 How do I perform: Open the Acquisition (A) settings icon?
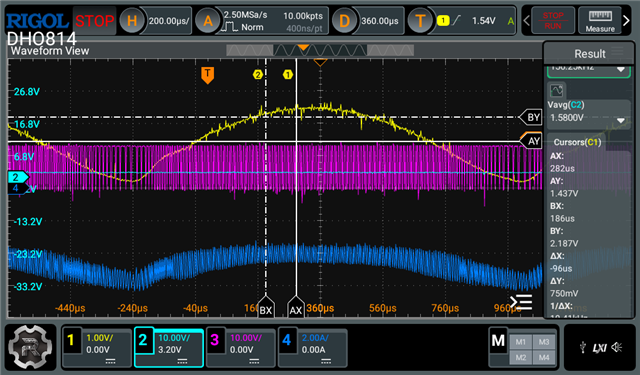pyautogui.click(x=208, y=20)
